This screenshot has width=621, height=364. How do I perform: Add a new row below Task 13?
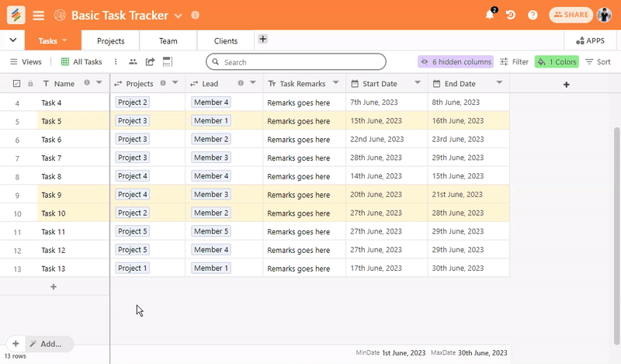(54, 286)
